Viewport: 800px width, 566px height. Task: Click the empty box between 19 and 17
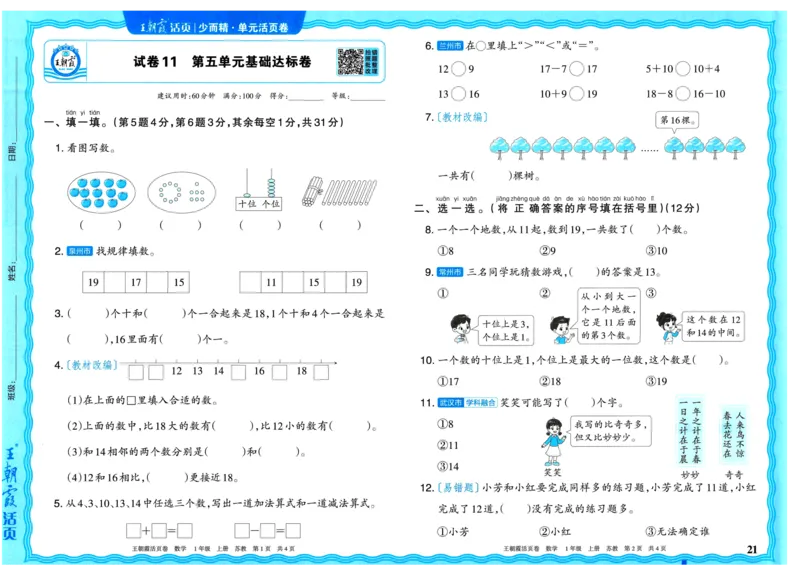tap(115, 282)
